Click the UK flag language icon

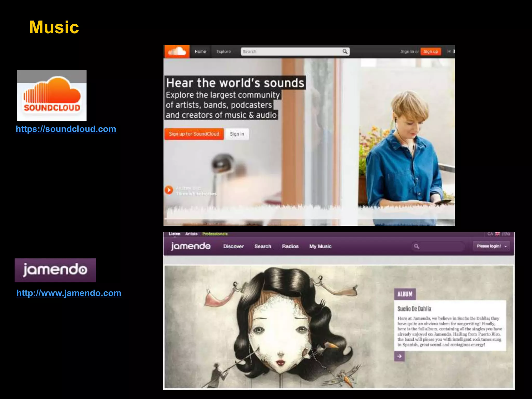[x=497, y=234]
